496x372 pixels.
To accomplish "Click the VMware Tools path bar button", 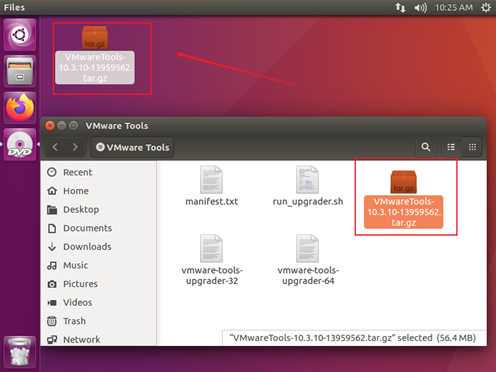I will pyautogui.click(x=133, y=147).
